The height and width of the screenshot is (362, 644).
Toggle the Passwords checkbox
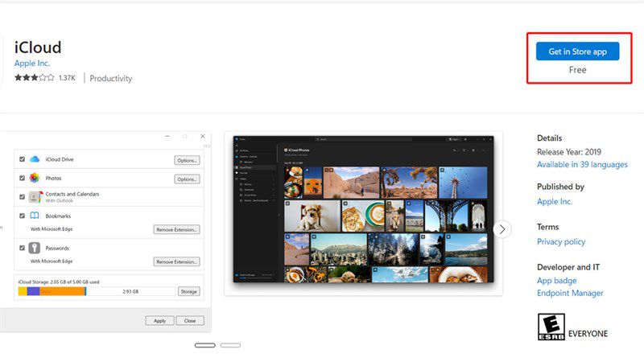[23, 248]
